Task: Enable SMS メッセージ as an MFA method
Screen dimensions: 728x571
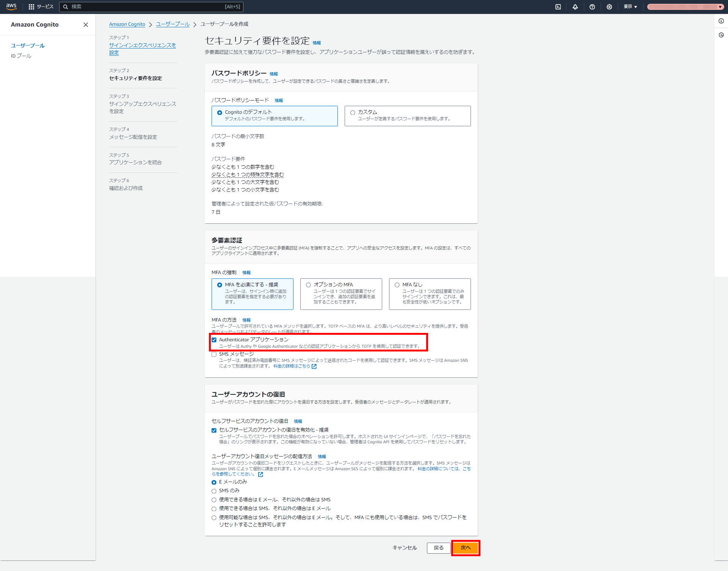Action: click(x=214, y=354)
